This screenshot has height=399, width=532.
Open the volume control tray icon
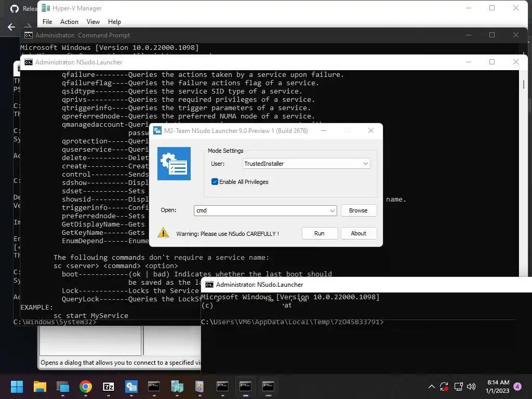click(471, 387)
